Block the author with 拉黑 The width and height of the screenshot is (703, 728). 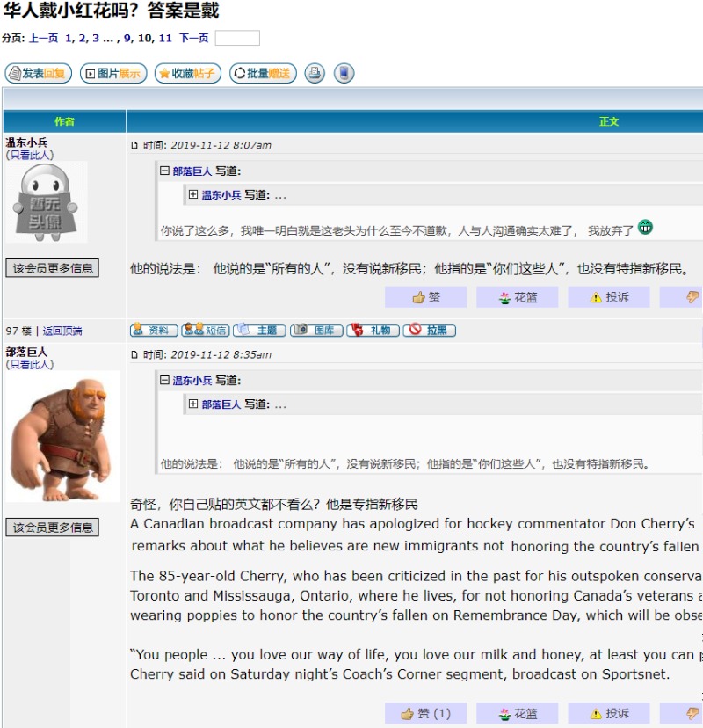[430, 330]
